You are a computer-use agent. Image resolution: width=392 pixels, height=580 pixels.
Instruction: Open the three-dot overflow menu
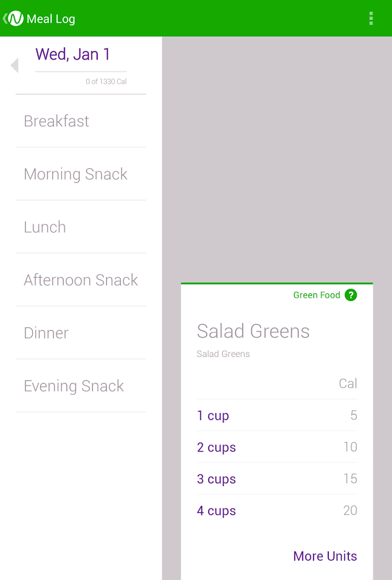[x=371, y=19]
